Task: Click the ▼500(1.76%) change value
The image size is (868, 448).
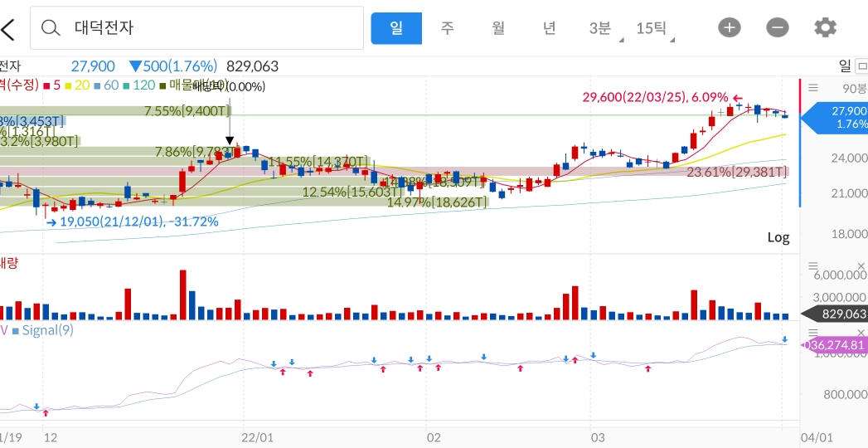Action: coord(172,67)
